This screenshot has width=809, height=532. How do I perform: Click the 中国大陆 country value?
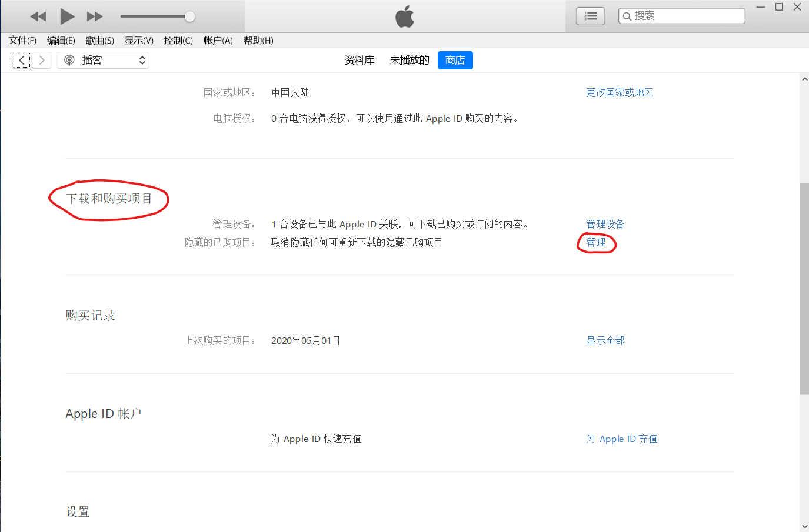point(290,92)
